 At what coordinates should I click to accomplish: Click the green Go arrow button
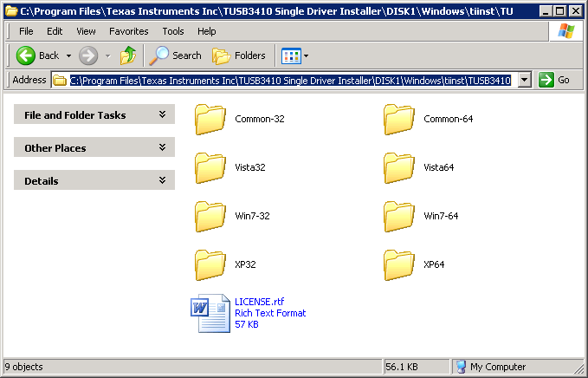[x=546, y=80]
